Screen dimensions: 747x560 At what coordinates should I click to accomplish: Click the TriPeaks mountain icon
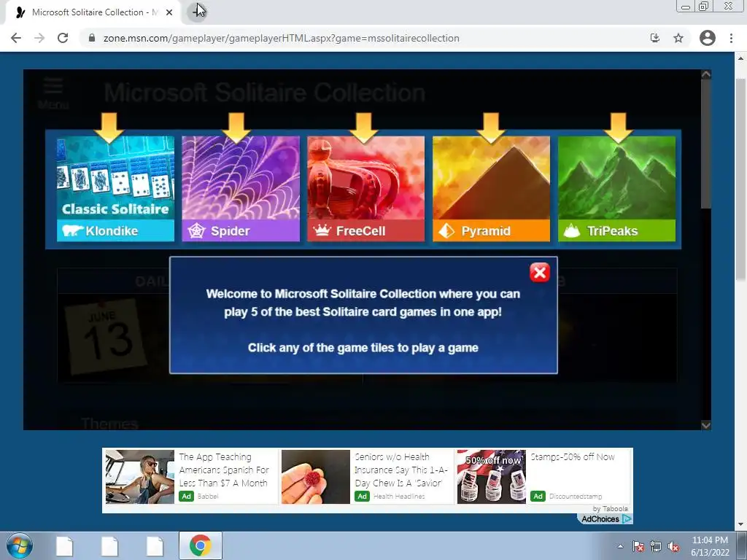click(x=572, y=231)
